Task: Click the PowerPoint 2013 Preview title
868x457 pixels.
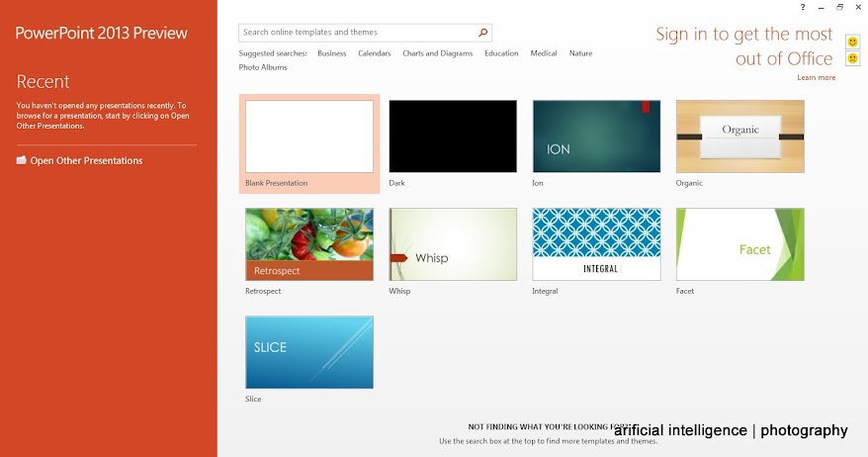Action: (x=101, y=34)
